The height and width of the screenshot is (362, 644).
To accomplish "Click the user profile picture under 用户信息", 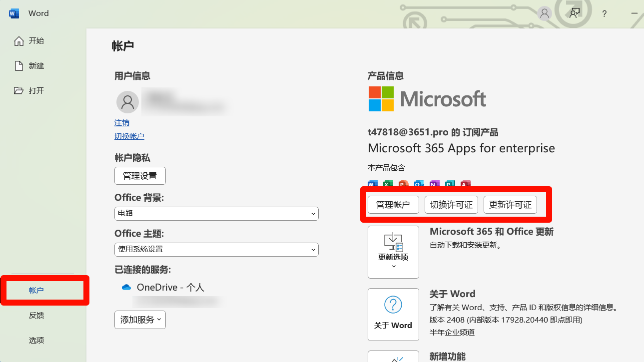I will [x=127, y=102].
